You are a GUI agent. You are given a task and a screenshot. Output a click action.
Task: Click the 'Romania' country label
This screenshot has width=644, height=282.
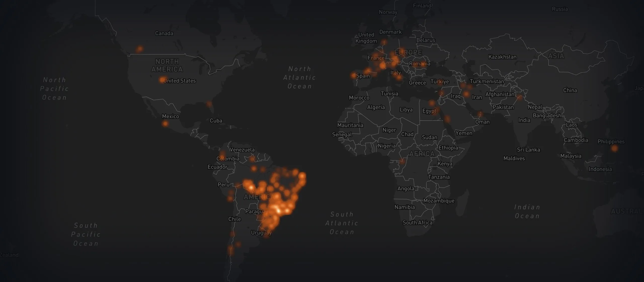(420, 64)
